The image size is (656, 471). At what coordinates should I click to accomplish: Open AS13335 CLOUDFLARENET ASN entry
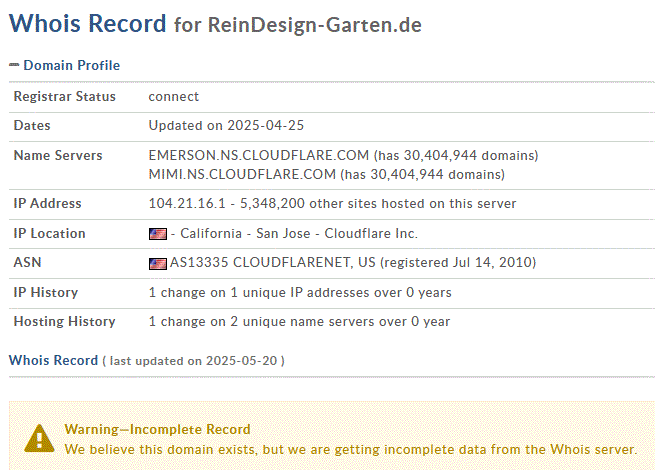[272, 262]
